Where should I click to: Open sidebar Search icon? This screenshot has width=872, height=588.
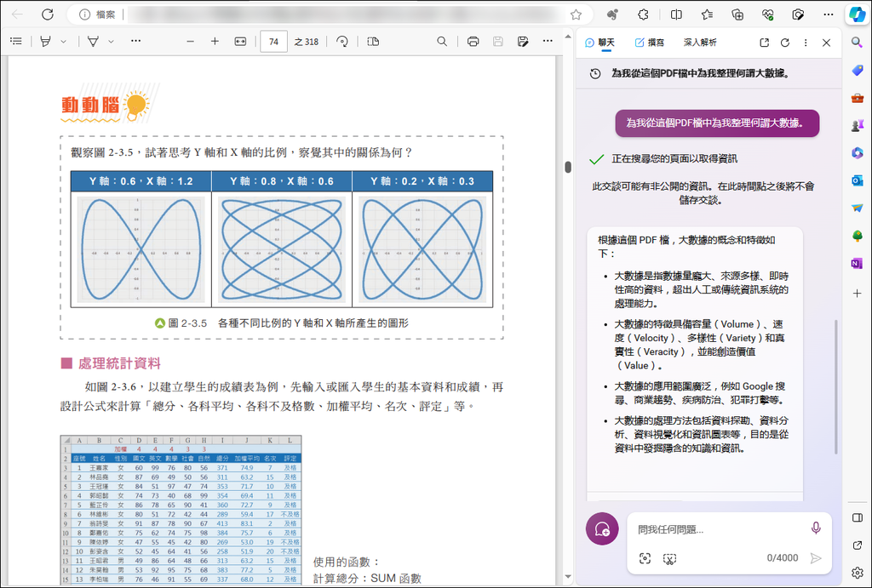(857, 43)
